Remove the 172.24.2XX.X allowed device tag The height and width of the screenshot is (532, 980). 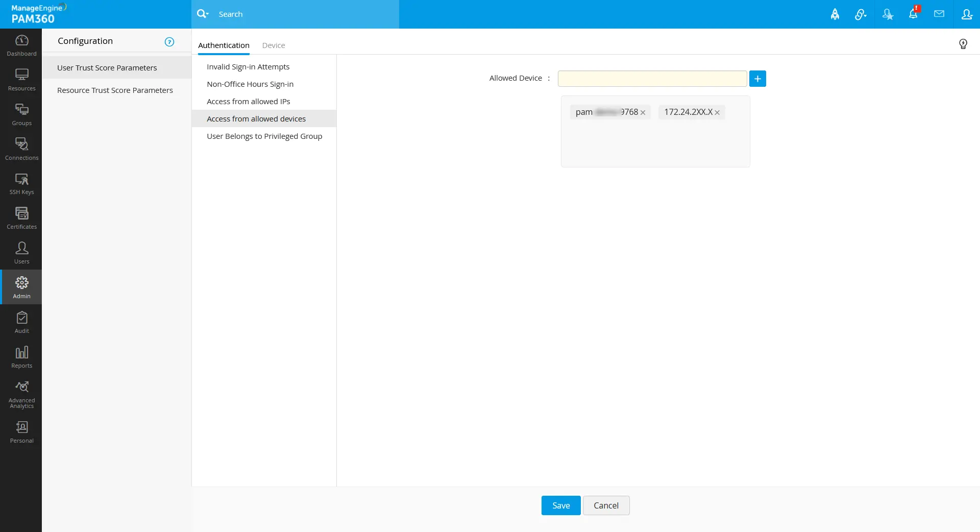pos(717,113)
